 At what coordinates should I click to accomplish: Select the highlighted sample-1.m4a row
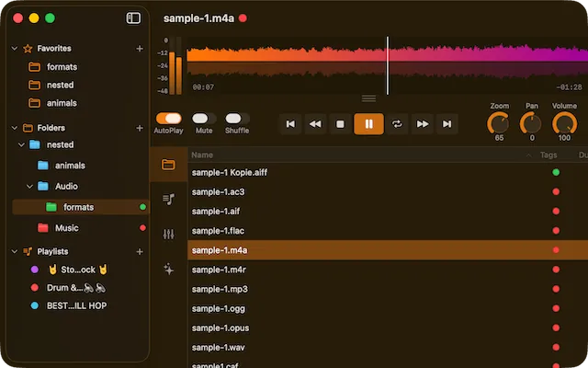point(388,250)
